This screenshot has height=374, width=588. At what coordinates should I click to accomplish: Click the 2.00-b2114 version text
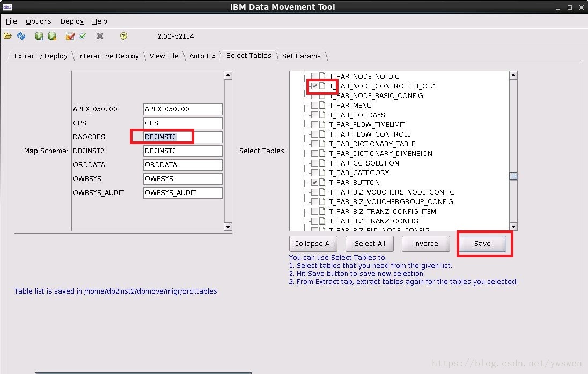click(175, 36)
